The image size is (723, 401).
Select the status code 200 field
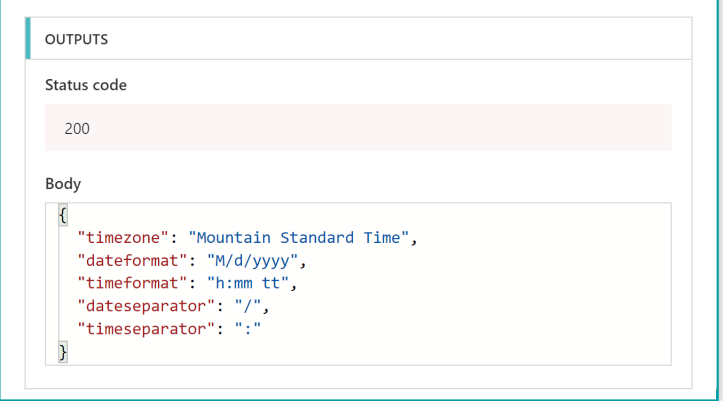click(x=358, y=128)
